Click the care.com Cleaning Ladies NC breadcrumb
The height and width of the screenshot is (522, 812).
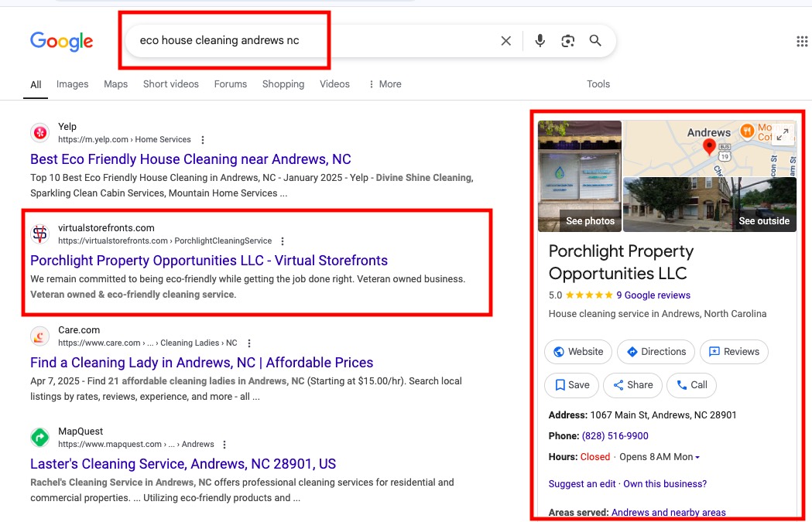(148, 343)
